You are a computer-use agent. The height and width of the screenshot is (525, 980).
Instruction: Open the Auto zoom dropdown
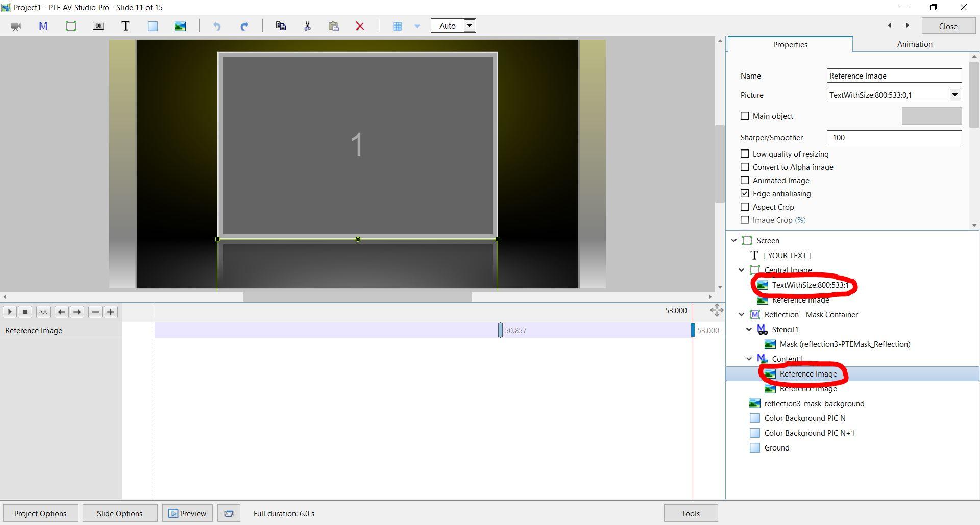(x=469, y=26)
